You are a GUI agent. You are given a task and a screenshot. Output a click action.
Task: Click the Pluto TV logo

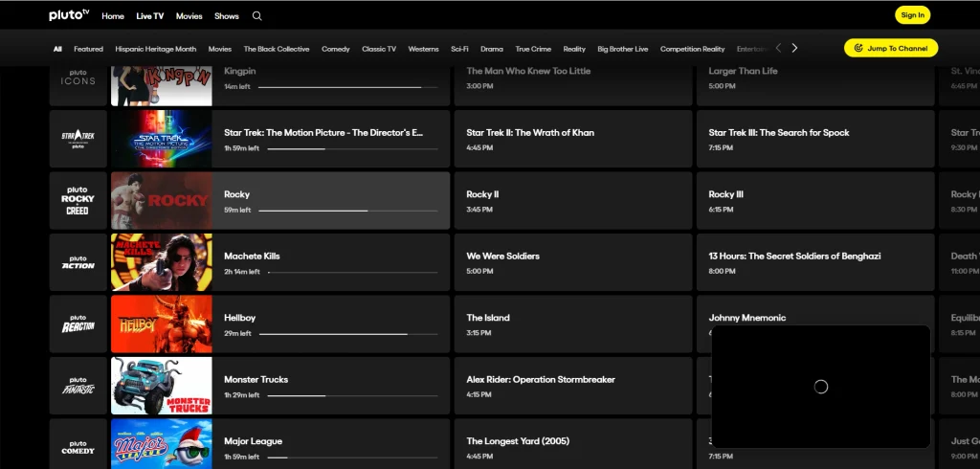pyautogui.click(x=69, y=15)
